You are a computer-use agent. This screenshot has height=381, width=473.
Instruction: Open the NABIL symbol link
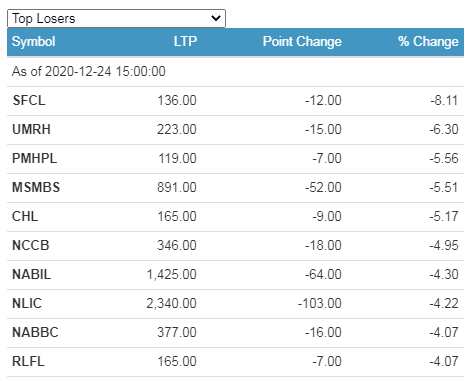[32, 274]
